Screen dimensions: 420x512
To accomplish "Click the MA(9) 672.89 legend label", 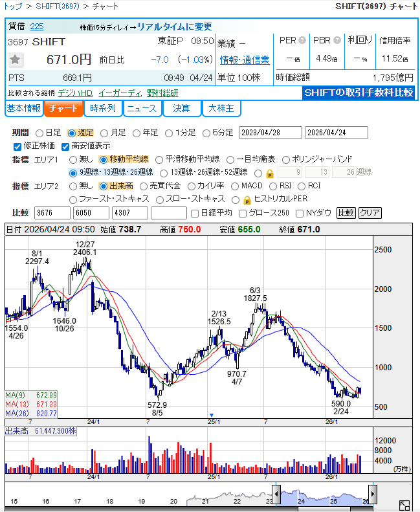I will click(31, 395).
